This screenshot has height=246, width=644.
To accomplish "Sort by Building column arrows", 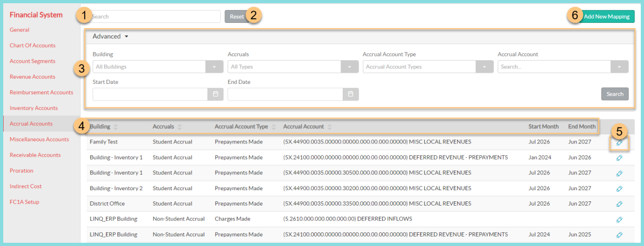I will coord(115,127).
